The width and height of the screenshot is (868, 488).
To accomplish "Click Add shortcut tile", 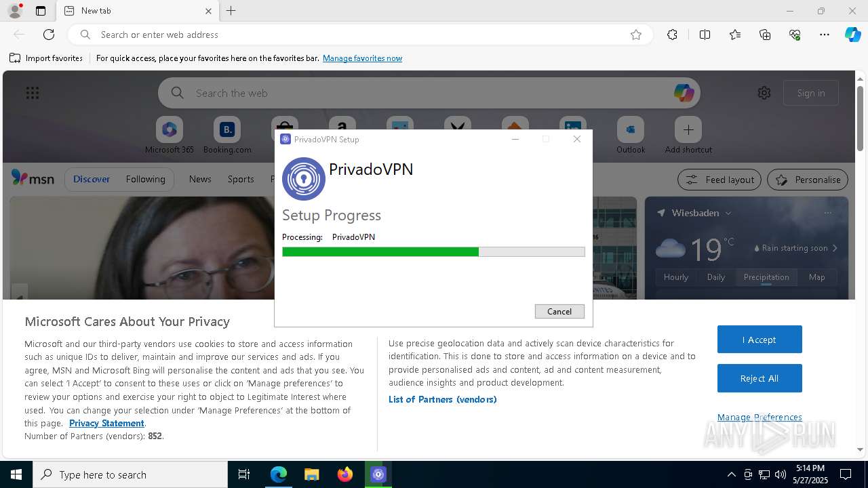I will pos(688,136).
